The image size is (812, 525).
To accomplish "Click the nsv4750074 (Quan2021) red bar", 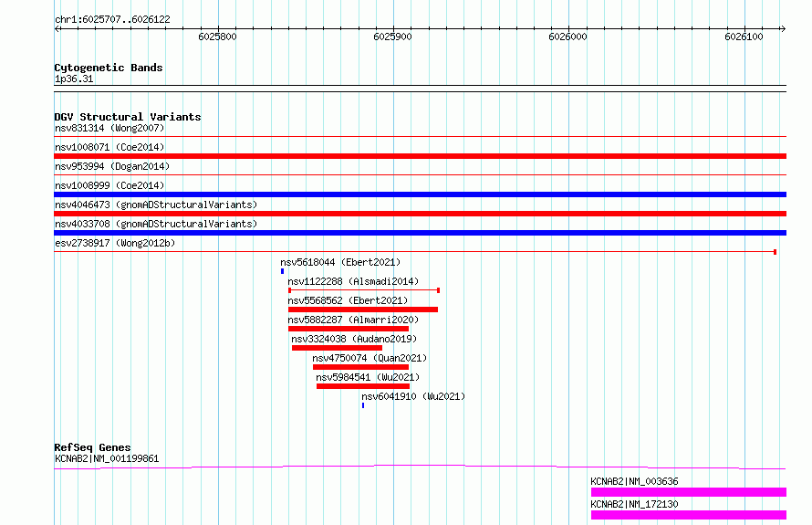I will point(361,367).
